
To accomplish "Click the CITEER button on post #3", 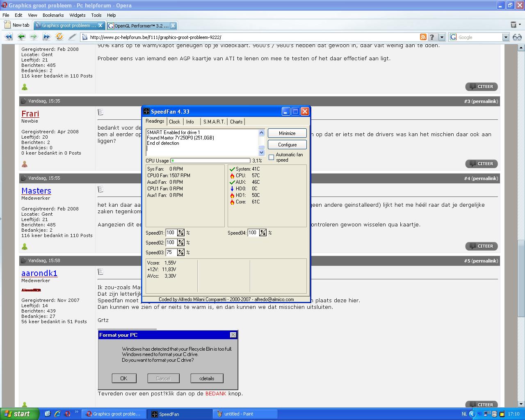I will tap(482, 164).
